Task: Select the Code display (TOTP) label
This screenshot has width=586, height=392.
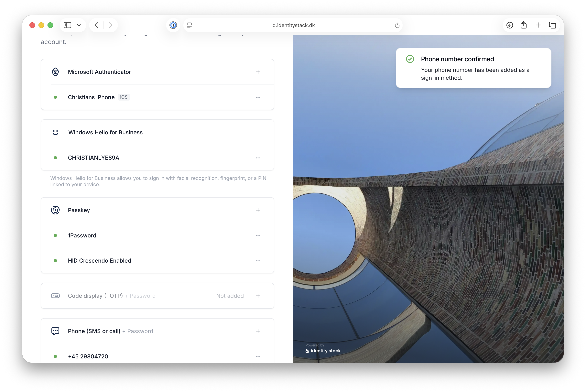Action: point(95,296)
